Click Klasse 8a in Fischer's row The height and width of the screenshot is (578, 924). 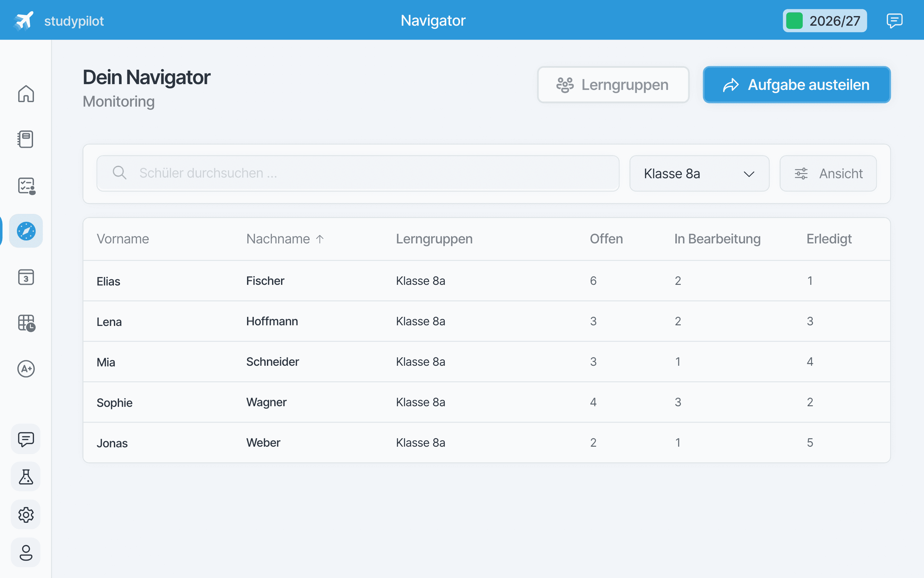(x=420, y=281)
